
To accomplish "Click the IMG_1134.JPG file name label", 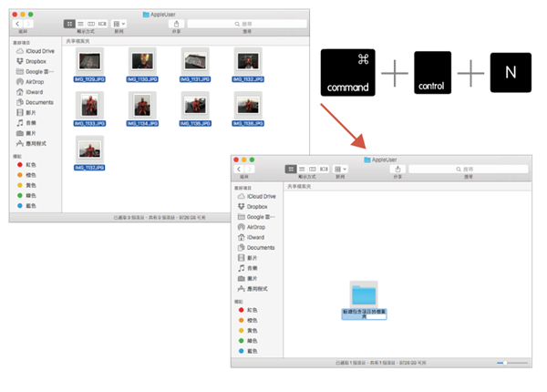I will (x=142, y=123).
